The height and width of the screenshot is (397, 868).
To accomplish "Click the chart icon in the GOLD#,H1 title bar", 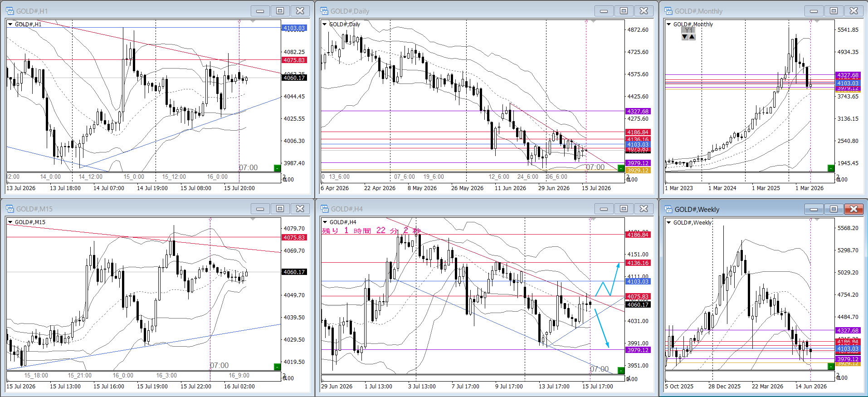I will (10, 11).
